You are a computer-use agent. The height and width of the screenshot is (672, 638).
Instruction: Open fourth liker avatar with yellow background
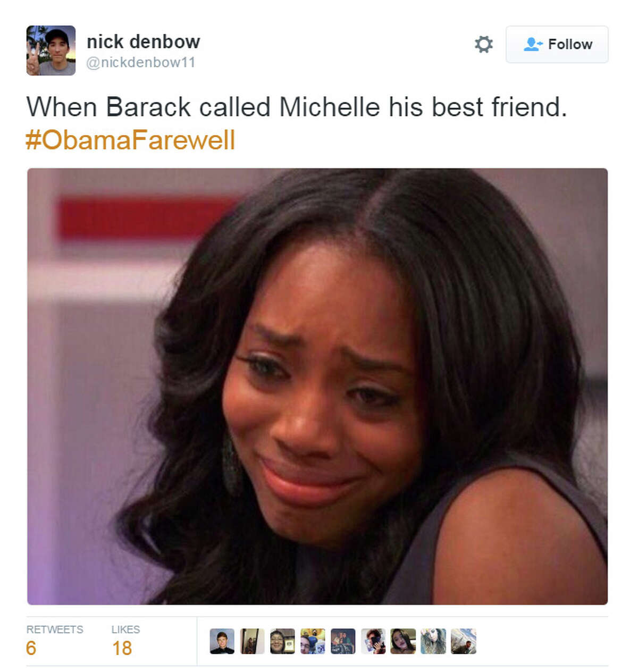point(313,641)
